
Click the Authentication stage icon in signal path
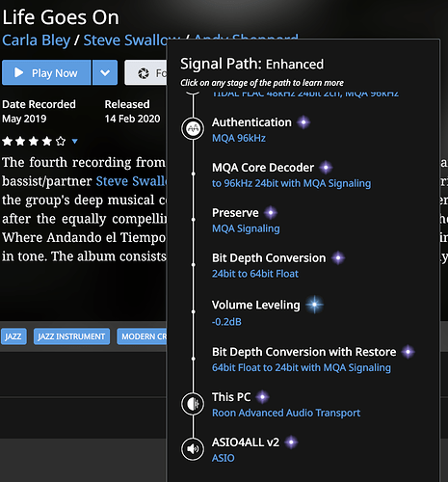coord(193,128)
